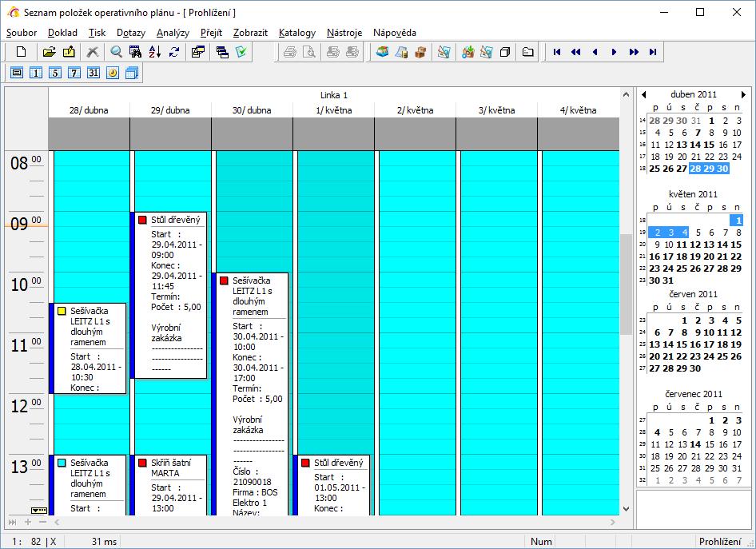Jump back with double left arrows

pos(575,52)
